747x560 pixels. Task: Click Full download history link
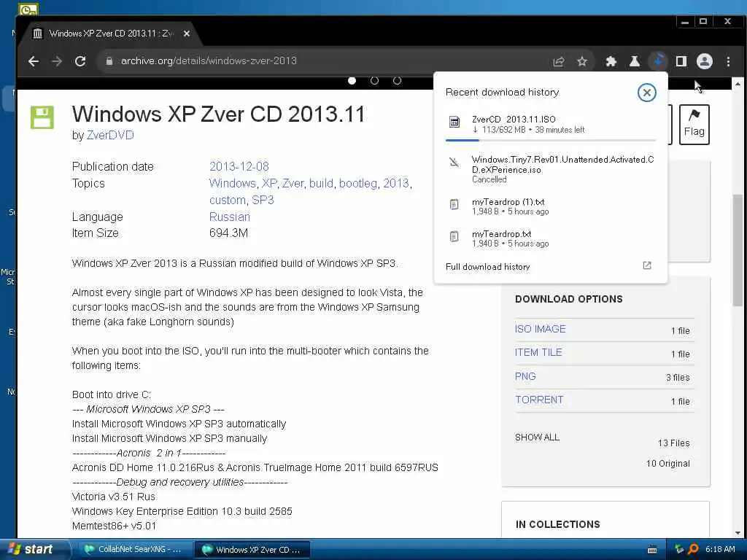(x=487, y=267)
